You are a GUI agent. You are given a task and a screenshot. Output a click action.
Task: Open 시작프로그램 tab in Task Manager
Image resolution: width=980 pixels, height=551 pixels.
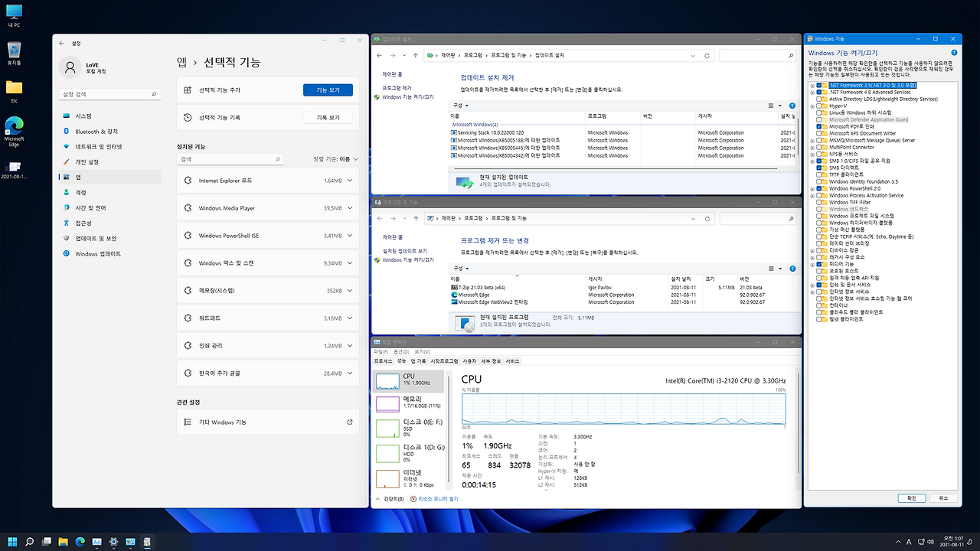pyautogui.click(x=444, y=360)
